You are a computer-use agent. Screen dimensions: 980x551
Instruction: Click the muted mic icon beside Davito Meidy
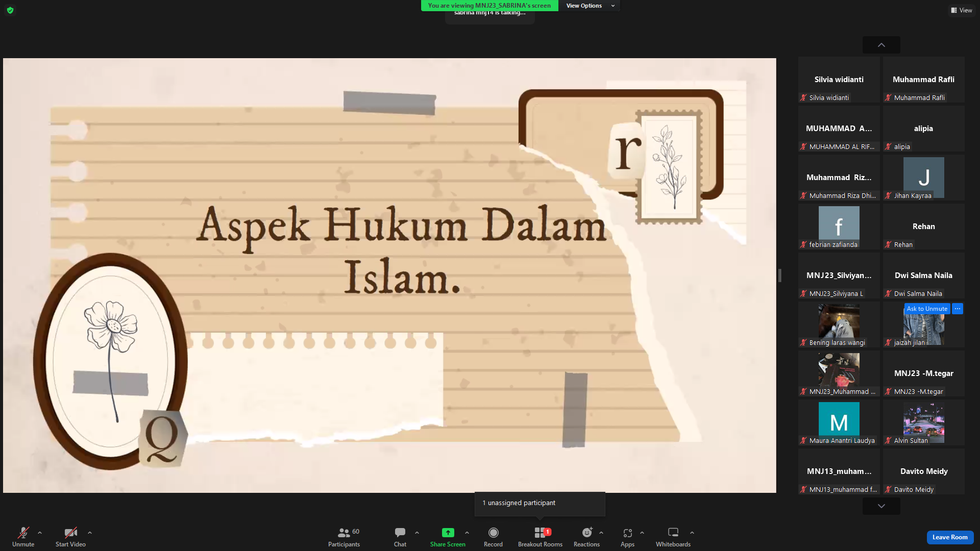click(x=888, y=489)
